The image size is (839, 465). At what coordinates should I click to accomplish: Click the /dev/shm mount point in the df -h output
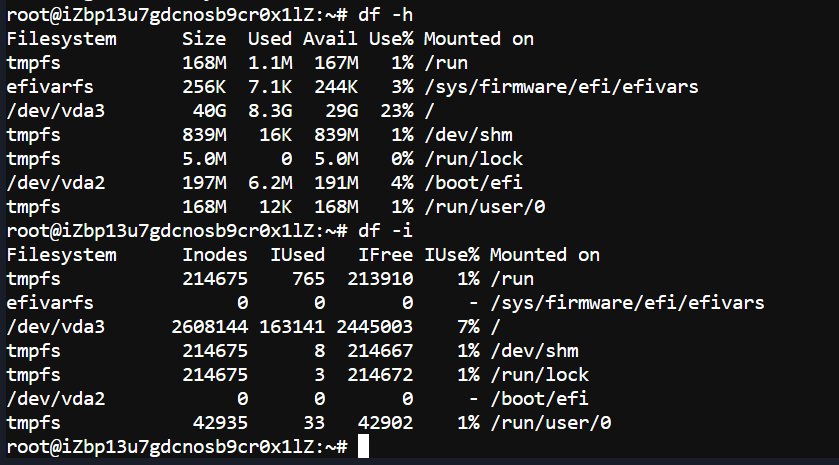pos(469,135)
